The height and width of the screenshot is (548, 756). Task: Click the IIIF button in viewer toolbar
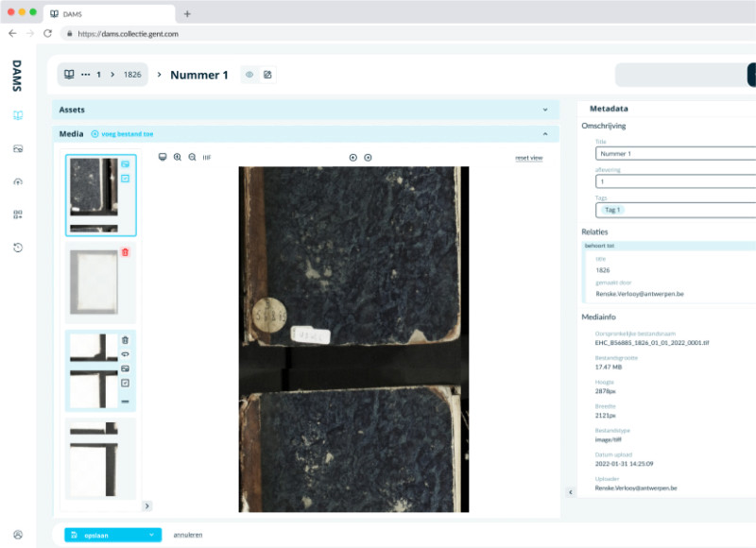pyautogui.click(x=207, y=158)
